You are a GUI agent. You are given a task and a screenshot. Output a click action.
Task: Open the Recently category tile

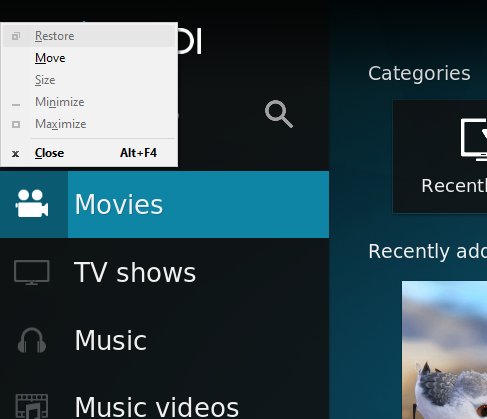point(440,156)
